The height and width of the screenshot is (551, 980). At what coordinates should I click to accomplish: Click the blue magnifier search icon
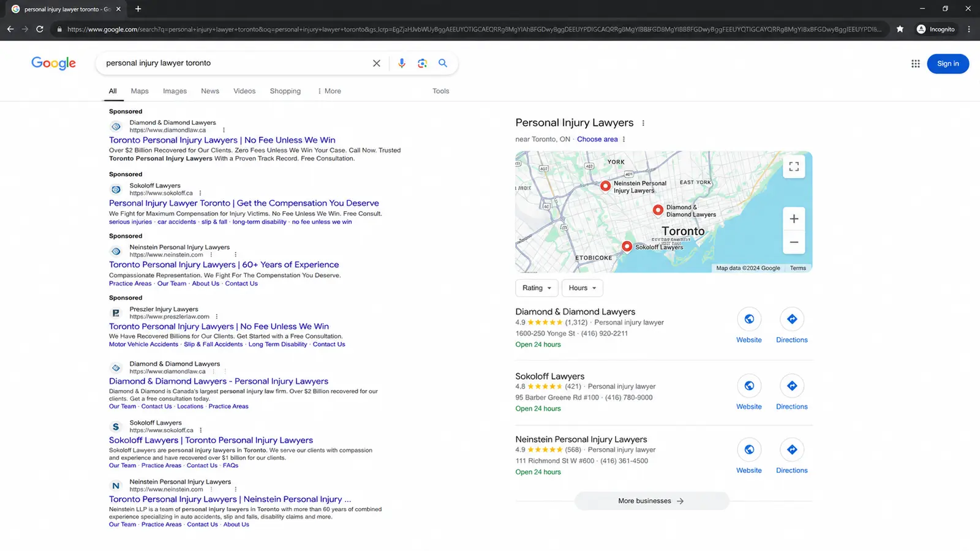pyautogui.click(x=443, y=63)
